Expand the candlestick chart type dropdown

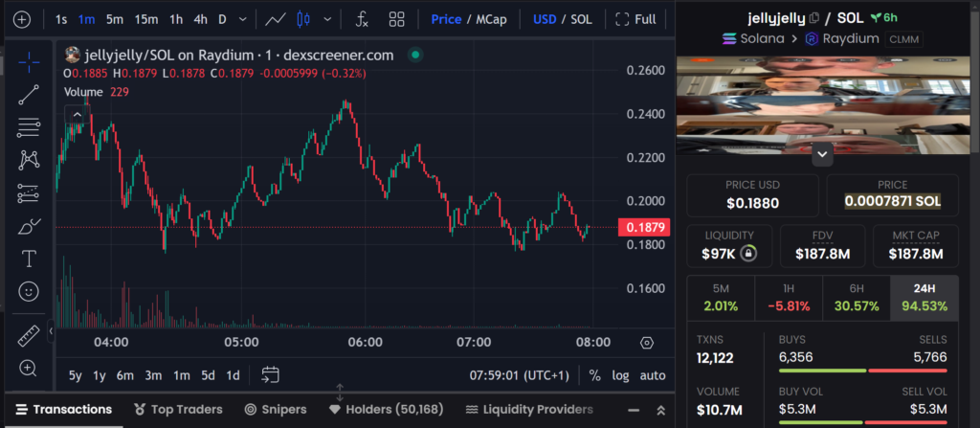[x=329, y=19]
